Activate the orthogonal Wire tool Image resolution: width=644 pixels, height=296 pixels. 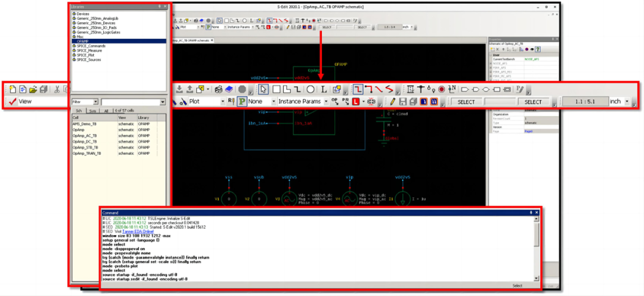[358, 89]
